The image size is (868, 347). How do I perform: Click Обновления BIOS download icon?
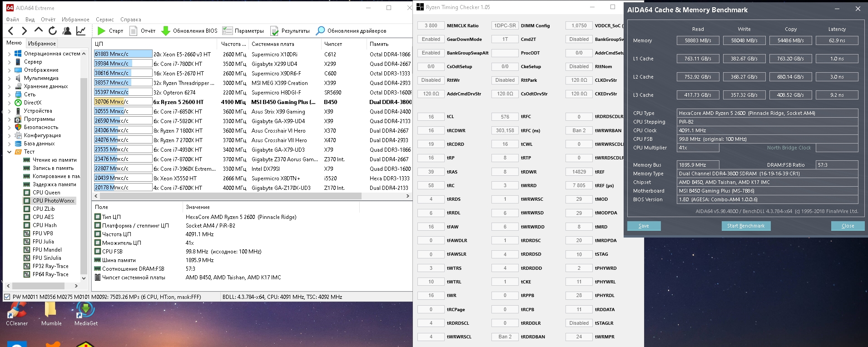(x=166, y=31)
